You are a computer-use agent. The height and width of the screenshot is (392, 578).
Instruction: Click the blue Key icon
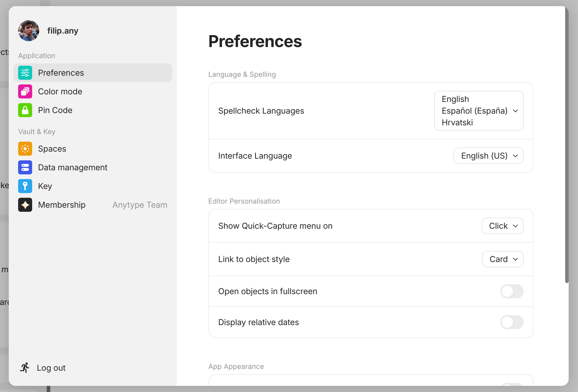[25, 186]
